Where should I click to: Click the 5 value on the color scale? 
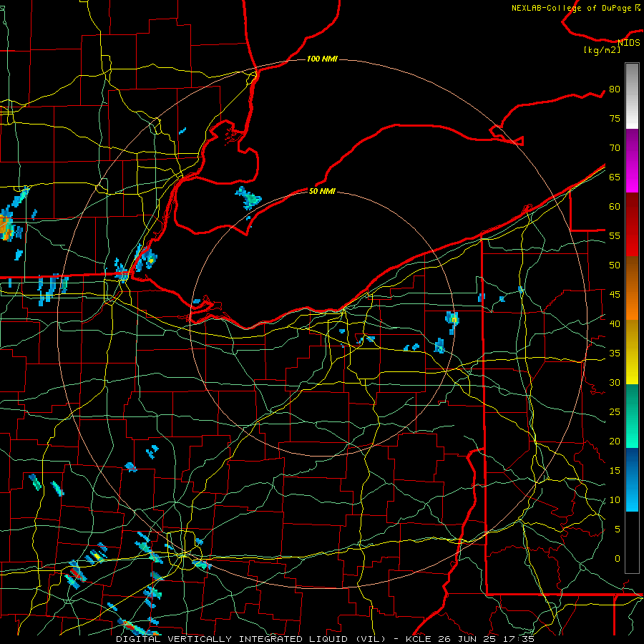618,530
